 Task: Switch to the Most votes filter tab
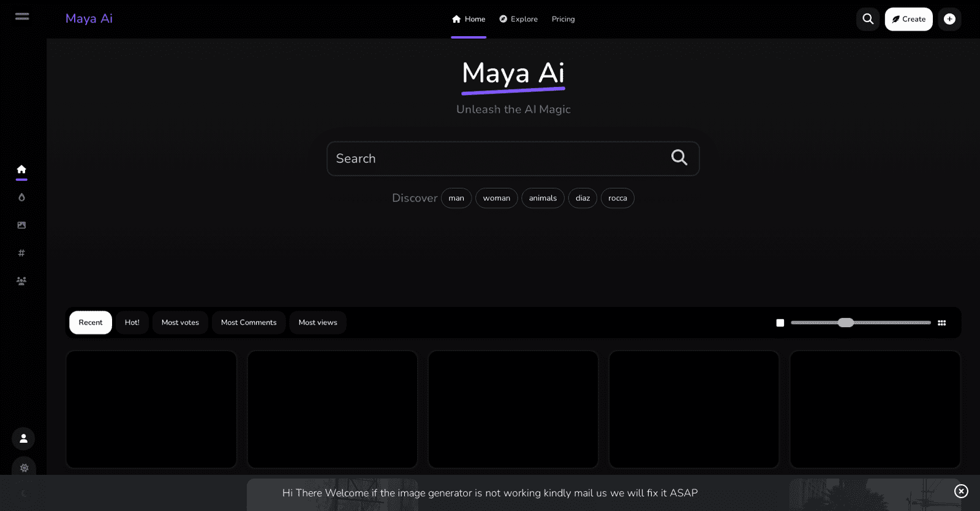coord(180,322)
